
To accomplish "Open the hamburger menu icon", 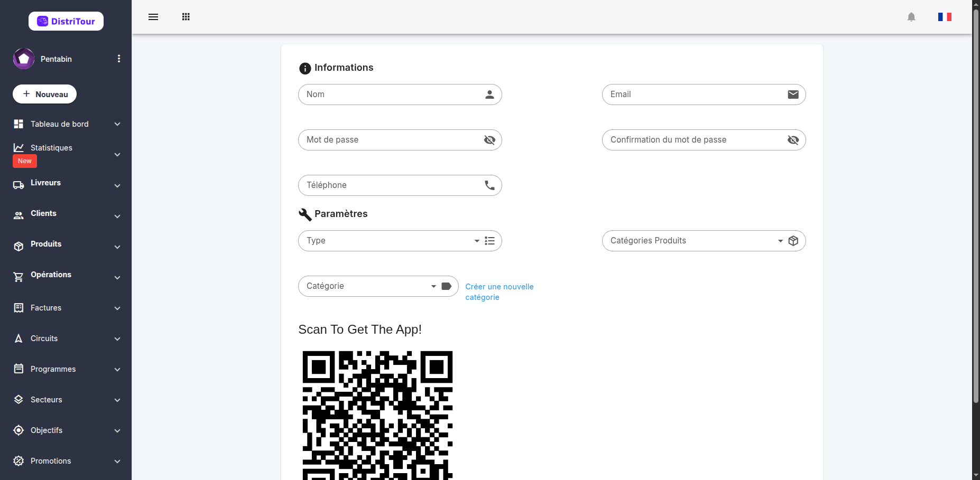I will coord(153,17).
